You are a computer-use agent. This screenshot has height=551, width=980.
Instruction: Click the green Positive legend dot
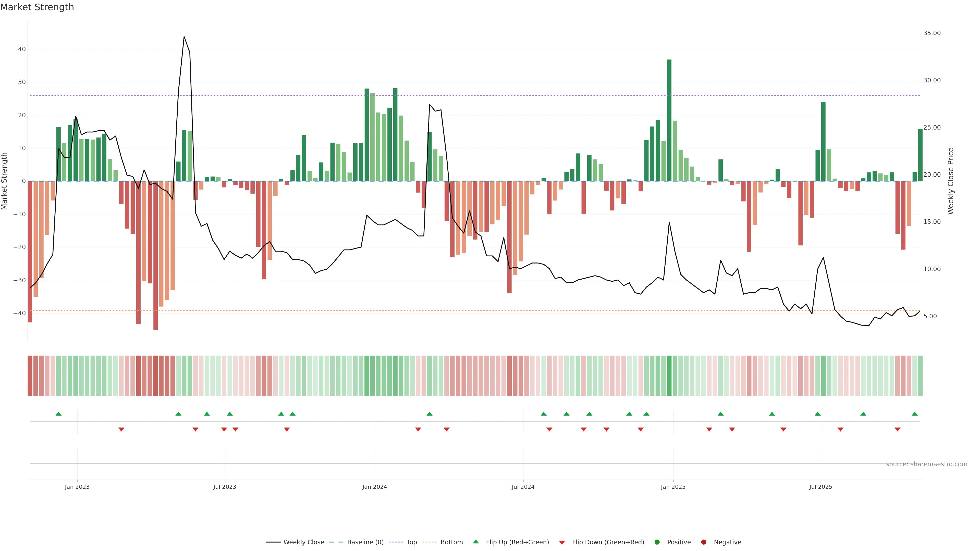(657, 542)
